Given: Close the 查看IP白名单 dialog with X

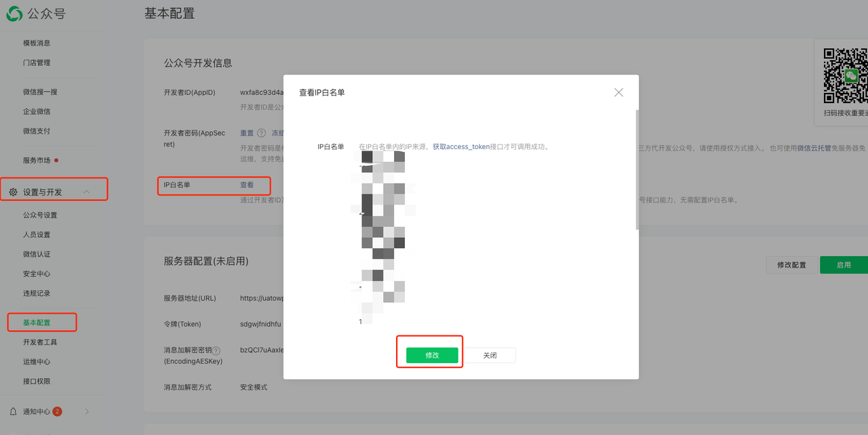Looking at the screenshot, I should 618,93.
